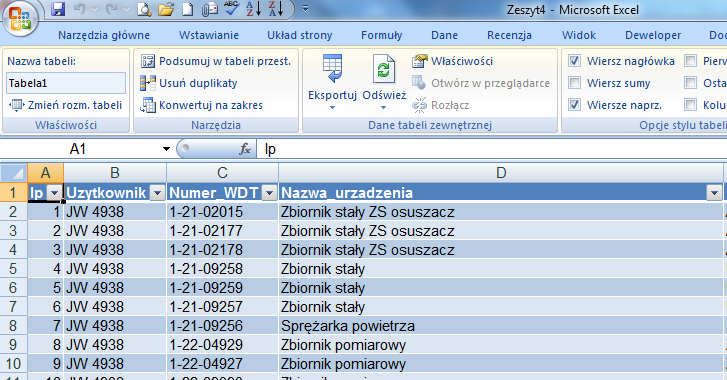Image resolution: width=727 pixels, height=380 pixels.
Task: Toggle the Osta... column checkbox
Action: click(x=691, y=83)
